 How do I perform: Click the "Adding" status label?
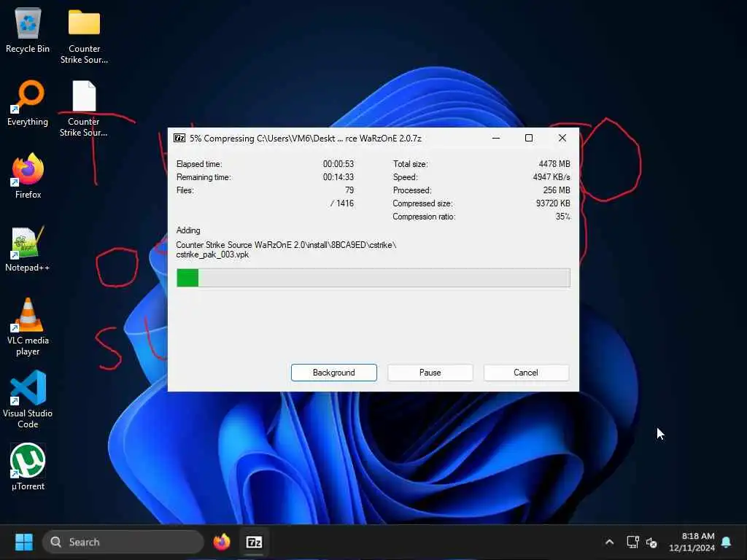click(x=188, y=230)
